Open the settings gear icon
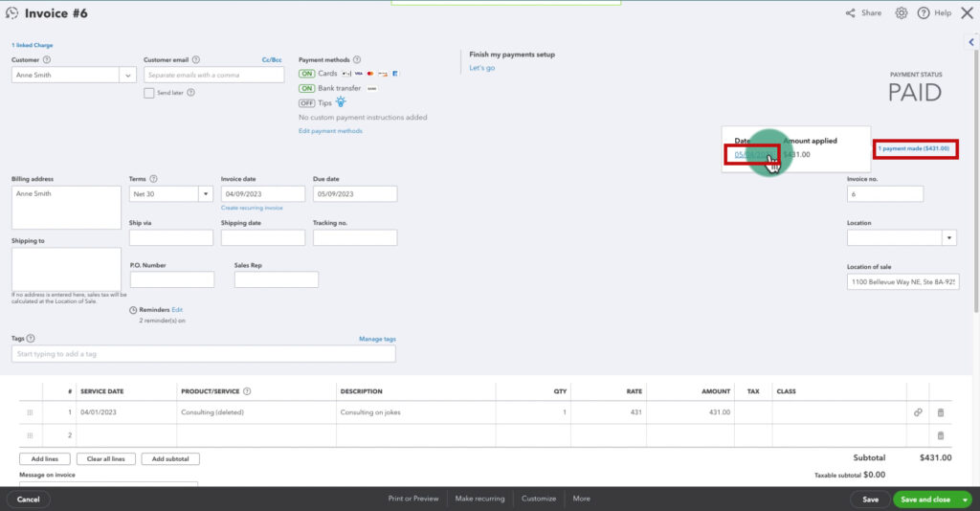The width and height of the screenshot is (980, 511). [x=902, y=13]
